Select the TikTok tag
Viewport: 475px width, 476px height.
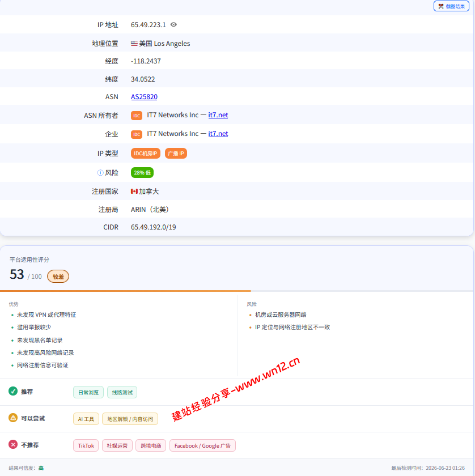(x=86, y=445)
